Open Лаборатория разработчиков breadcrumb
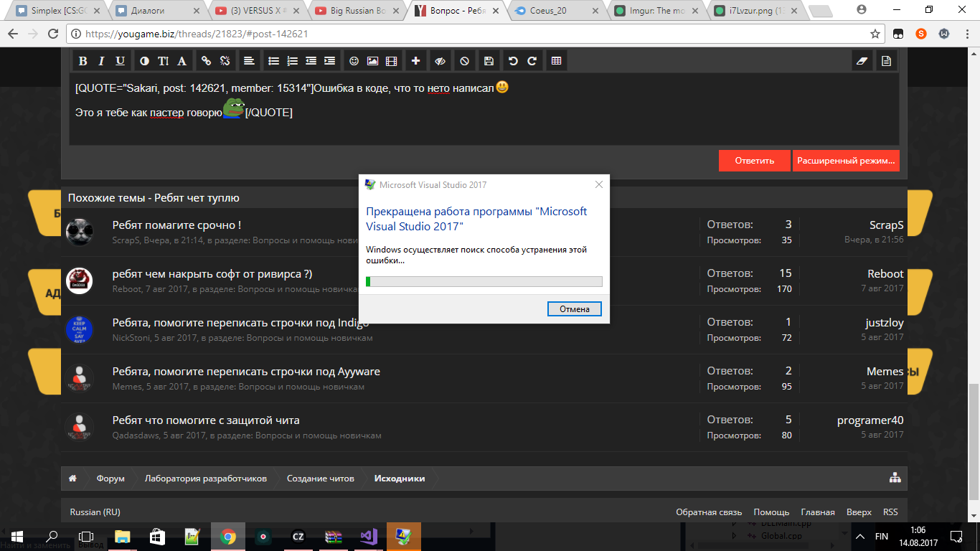This screenshot has width=980, height=551. [x=206, y=479]
